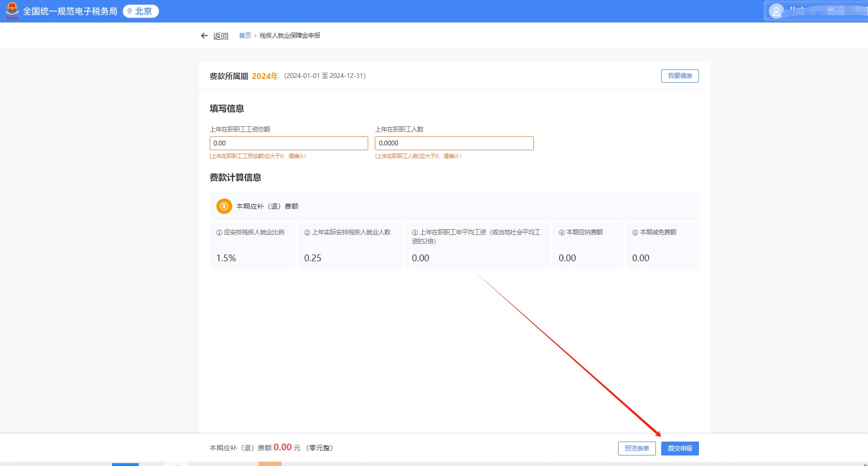The image size is (868, 466).
Task: Click the back arrow icon
Action: 204,36
